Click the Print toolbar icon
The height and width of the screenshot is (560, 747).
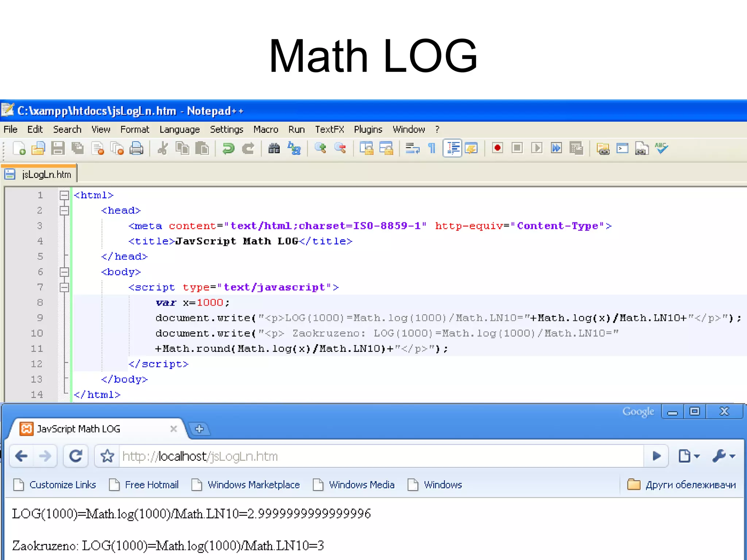click(136, 148)
